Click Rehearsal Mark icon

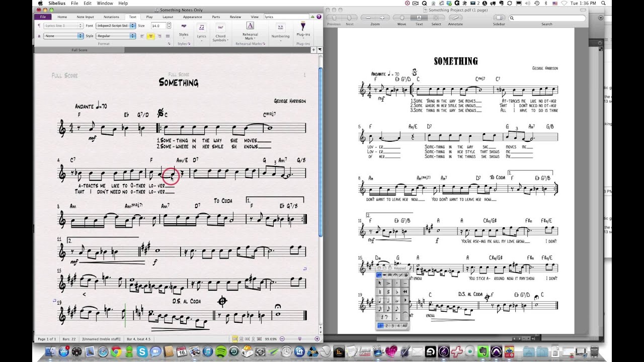coord(250,26)
